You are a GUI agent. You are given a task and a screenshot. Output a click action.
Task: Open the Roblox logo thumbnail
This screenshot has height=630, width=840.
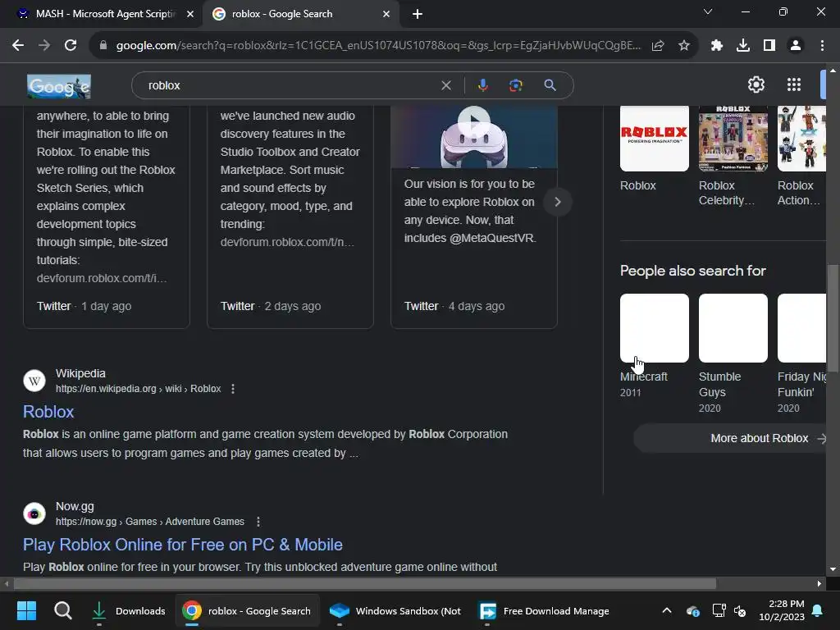coord(654,138)
